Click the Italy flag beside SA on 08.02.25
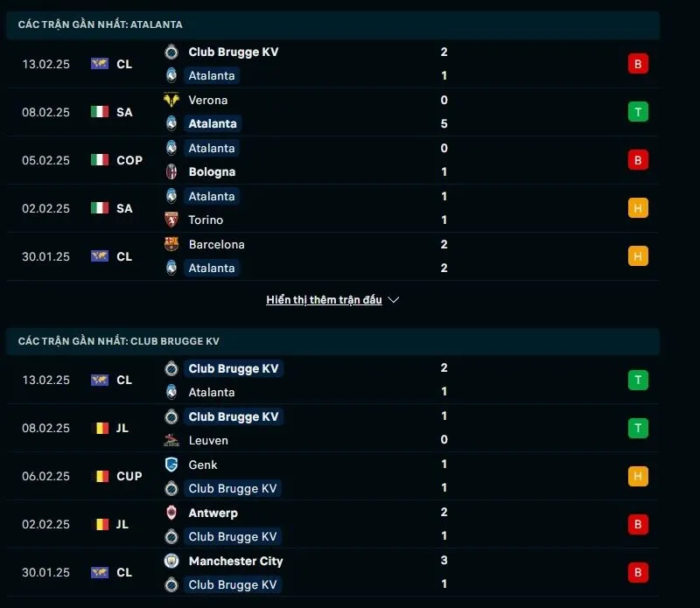Screen dimensions: 700x608 point(100,112)
